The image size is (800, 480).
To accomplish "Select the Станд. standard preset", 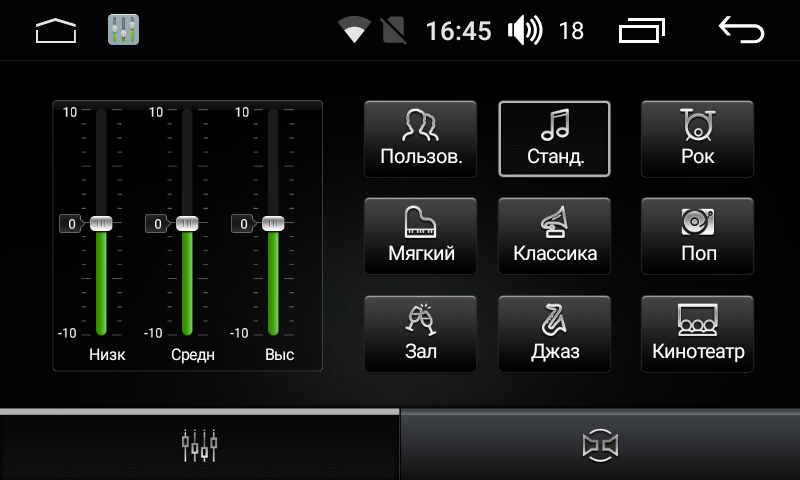I will pos(555,139).
